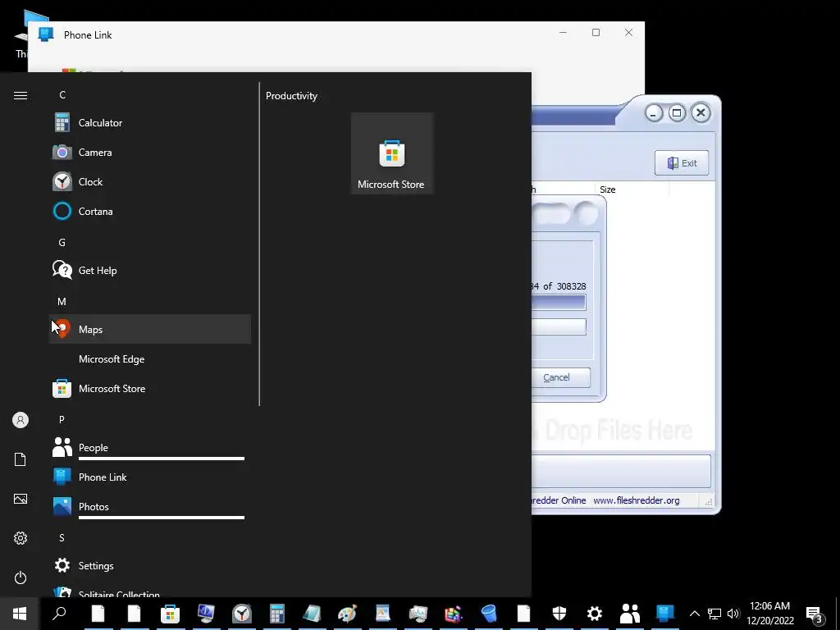
Task: Switch to Microsoft Store on taskbar
Action: coord(170,614)
